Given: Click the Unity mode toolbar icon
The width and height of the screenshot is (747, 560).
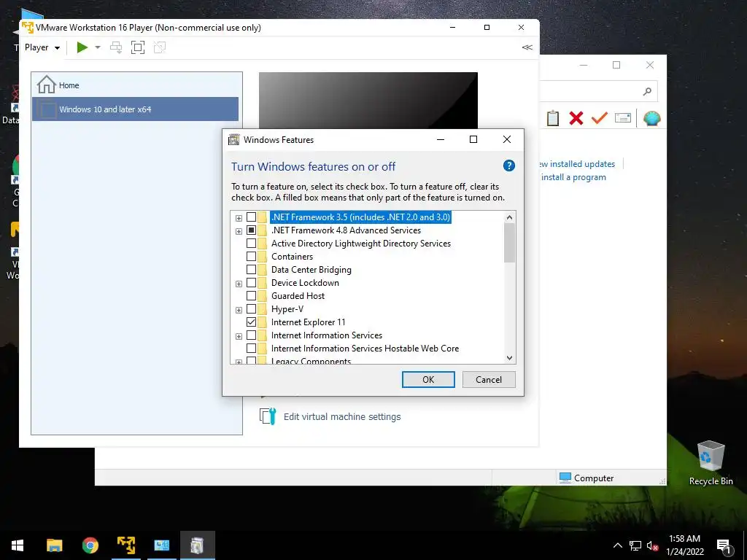Looking at the screenshot, I should pyautogui.click(x=160, y=47).
